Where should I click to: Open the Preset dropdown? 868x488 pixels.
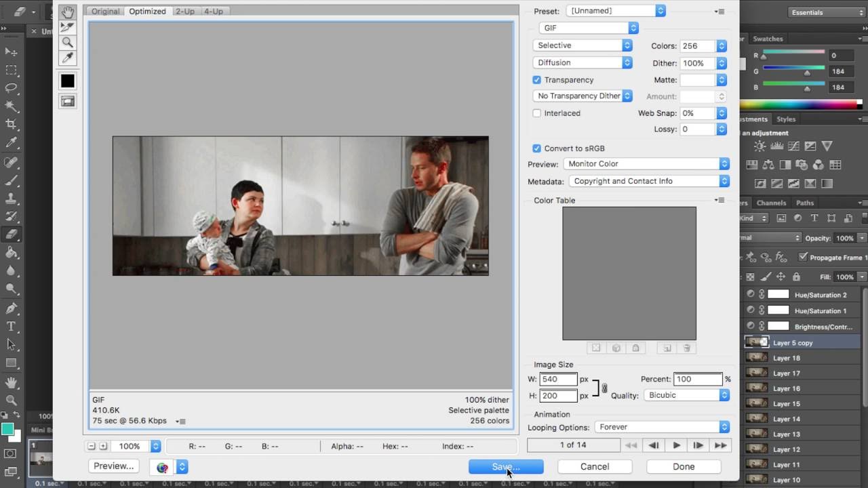[616, 11]
